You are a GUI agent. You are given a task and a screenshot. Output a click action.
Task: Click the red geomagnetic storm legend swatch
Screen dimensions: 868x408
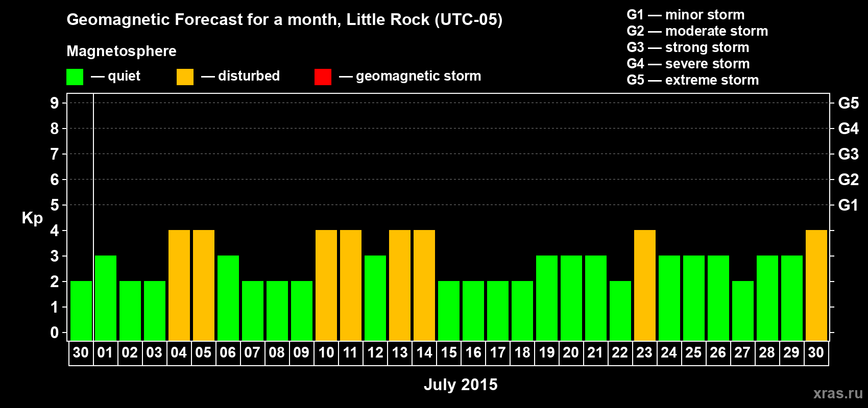coord(323,77)
